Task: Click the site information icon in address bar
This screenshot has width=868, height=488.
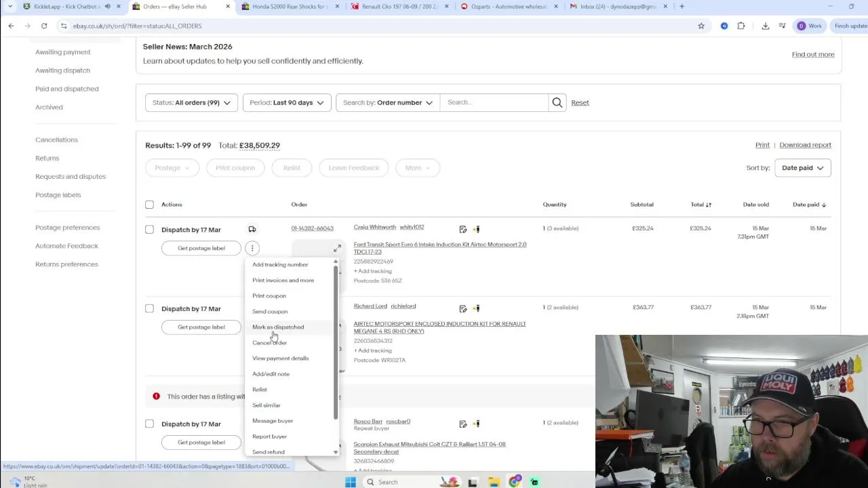Action: [64, 26]
